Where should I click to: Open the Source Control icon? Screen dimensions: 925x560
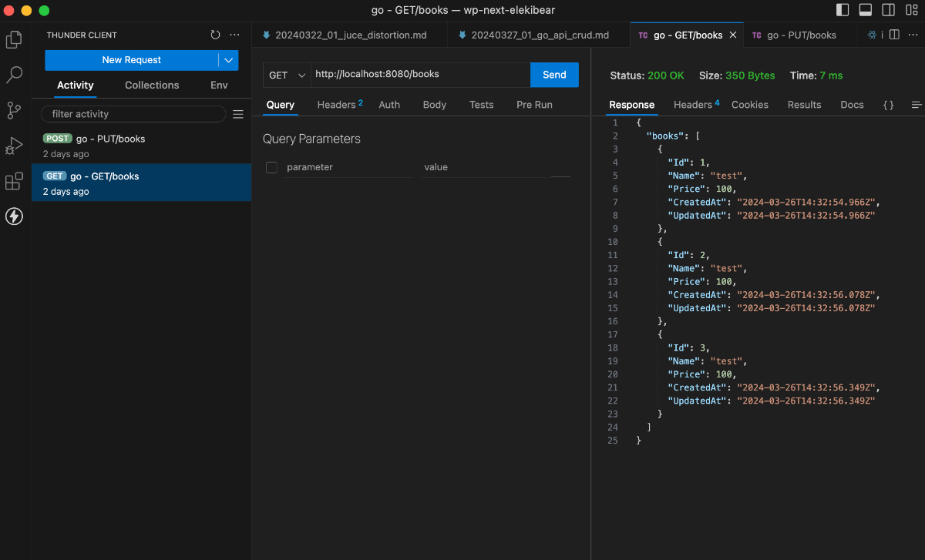(x=14, y=110)
